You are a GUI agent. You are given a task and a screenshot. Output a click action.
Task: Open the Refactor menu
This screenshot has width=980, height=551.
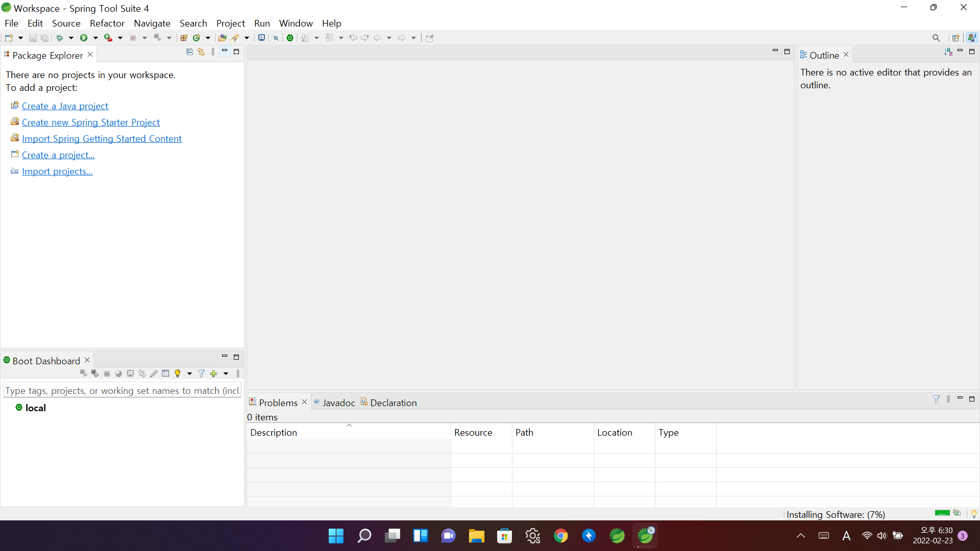pos(107,23)
